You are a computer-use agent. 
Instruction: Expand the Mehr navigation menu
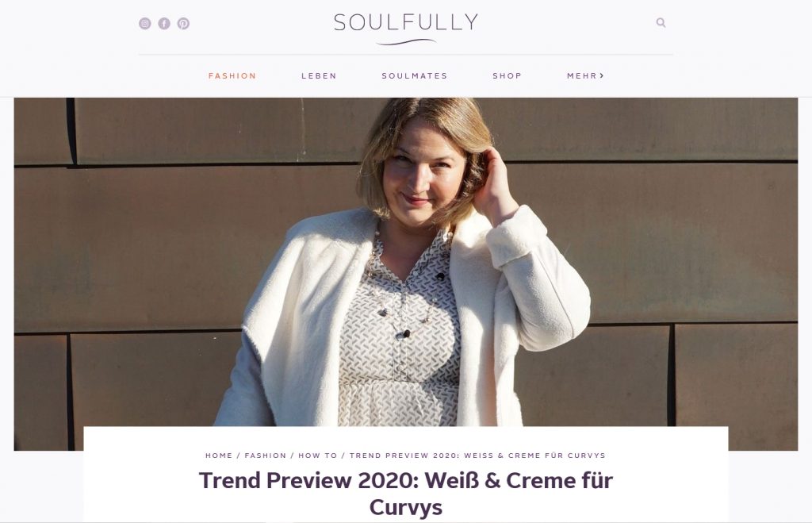click(585, 75)
